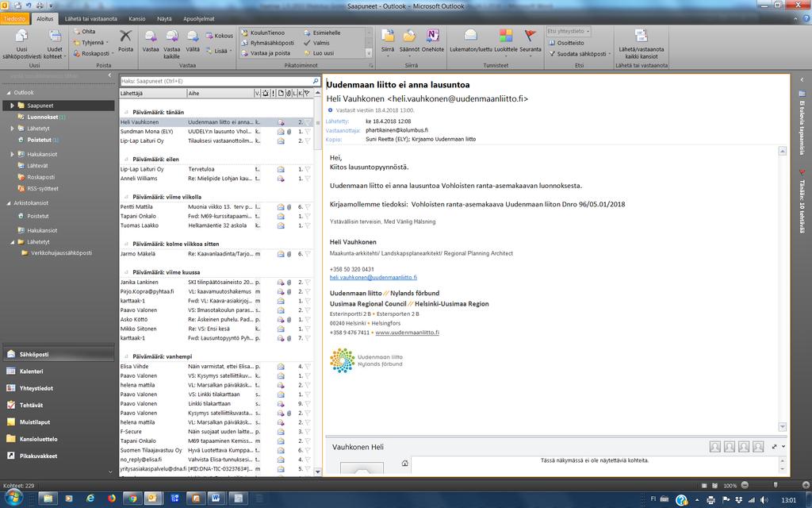
Task: Run the Esimiehelle quick step
Action: click(x=322, y=33)
